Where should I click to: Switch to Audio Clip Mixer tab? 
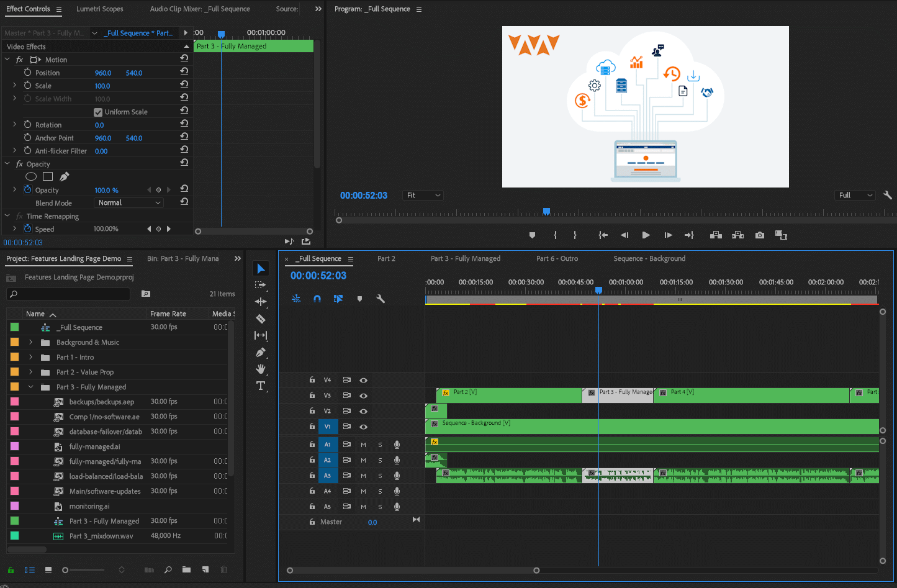coord(200,9)
